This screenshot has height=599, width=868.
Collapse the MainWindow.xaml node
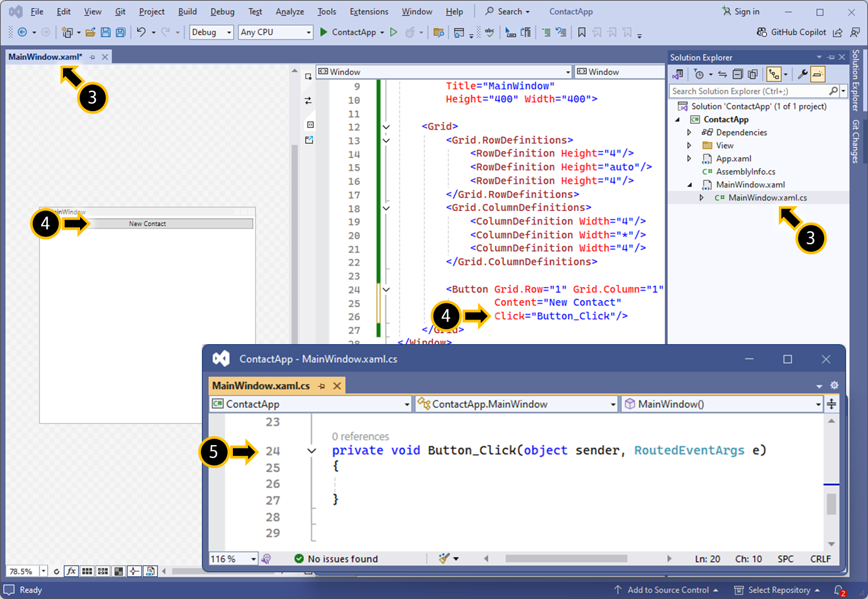tap(690, 185)
